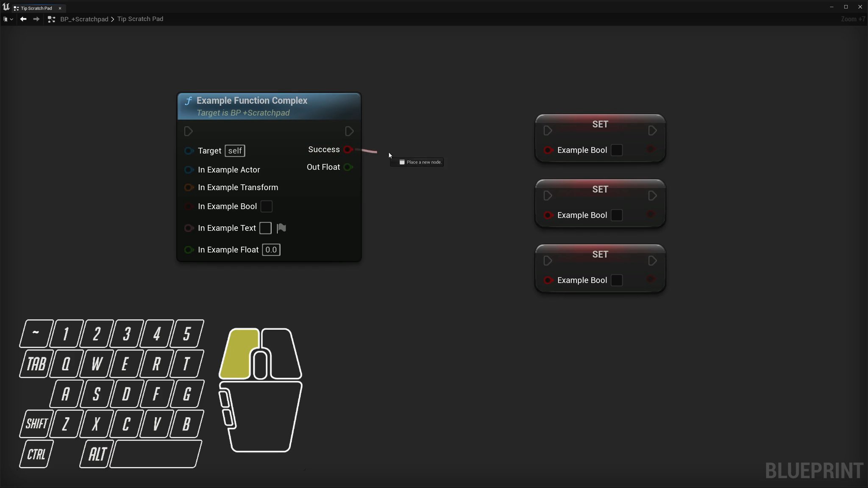Toggle the In Example Bool checkbox
The height and width of the screenshot is (488, 868).
266,206
